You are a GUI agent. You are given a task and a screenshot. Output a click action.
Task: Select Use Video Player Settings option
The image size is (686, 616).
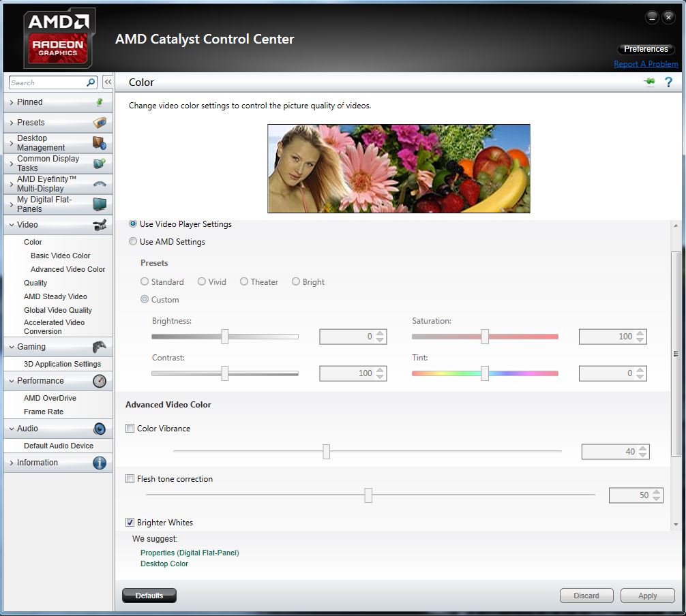pyautogui.click(x=133, y=224)
